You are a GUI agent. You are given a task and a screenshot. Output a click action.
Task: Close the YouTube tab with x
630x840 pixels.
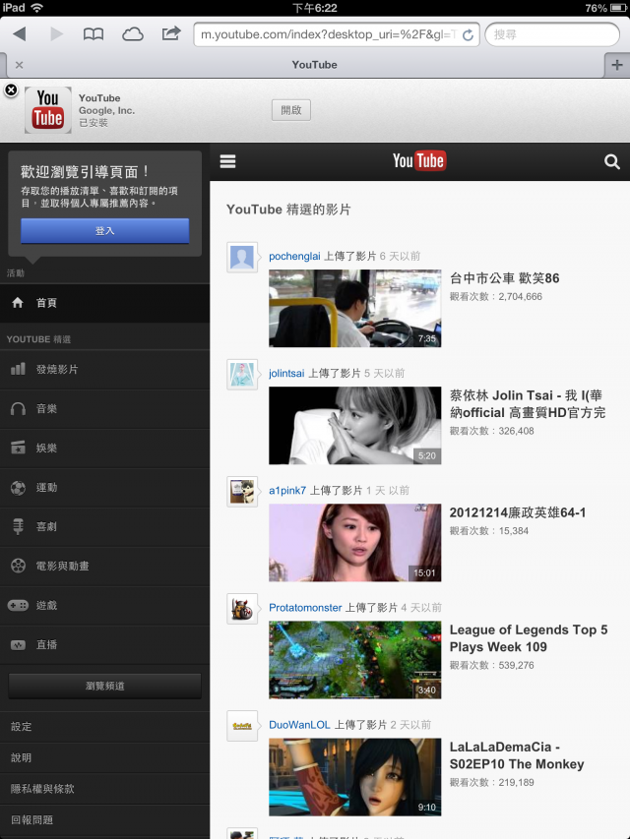click(20, 65)
